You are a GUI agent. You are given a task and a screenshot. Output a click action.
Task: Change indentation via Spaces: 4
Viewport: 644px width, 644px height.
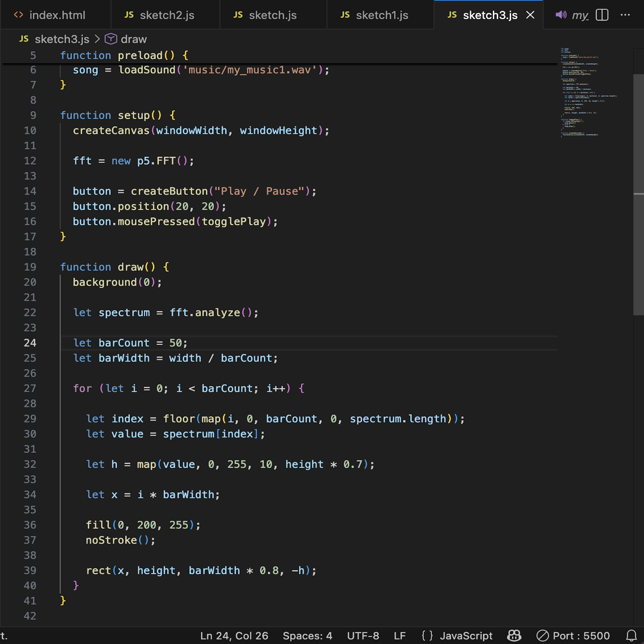[307, 636]
